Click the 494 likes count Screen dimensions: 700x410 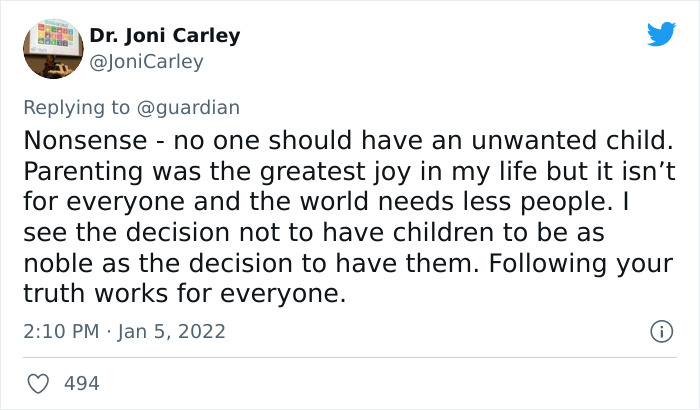[x=81, y=383]
